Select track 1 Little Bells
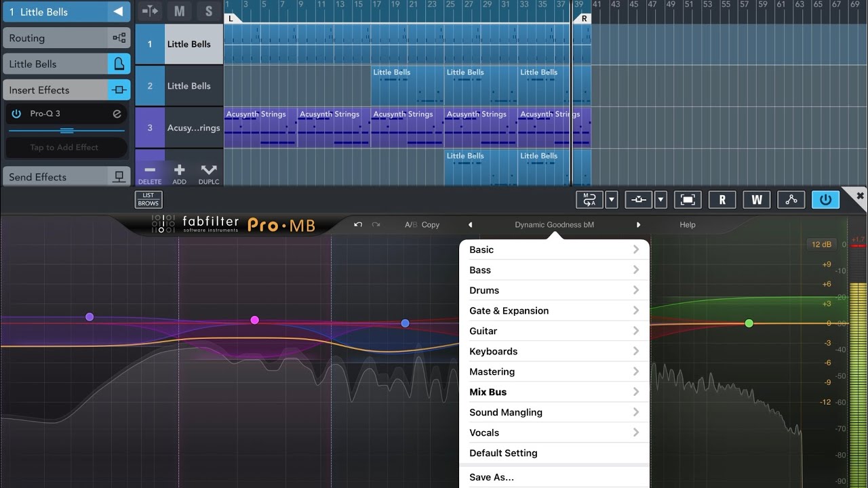 (x=180, y=44)
